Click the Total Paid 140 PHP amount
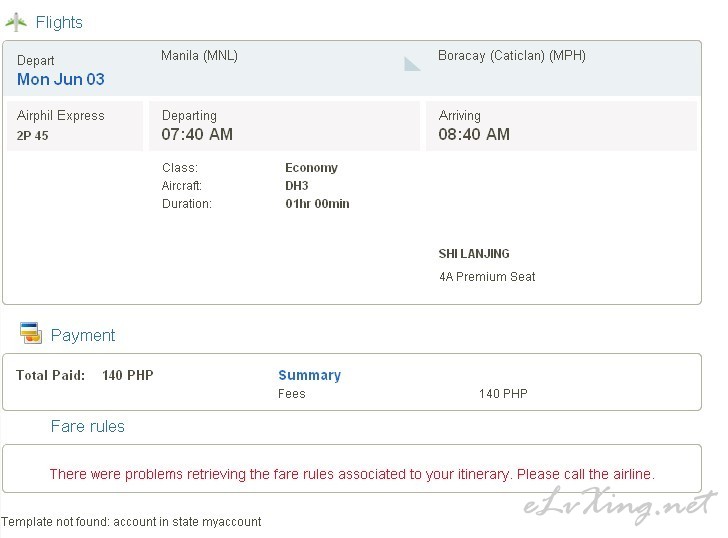This screenshot has height=538, width=728. point(128,375)
